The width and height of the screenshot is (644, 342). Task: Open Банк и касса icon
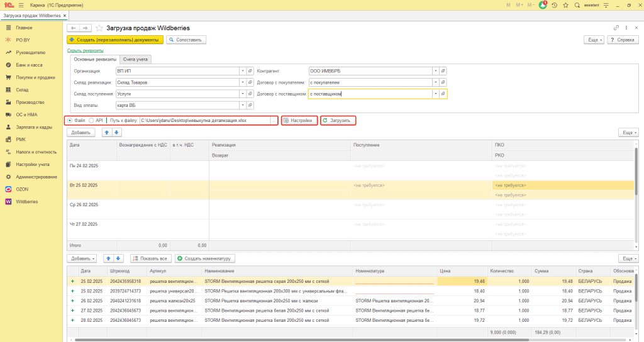8,65
